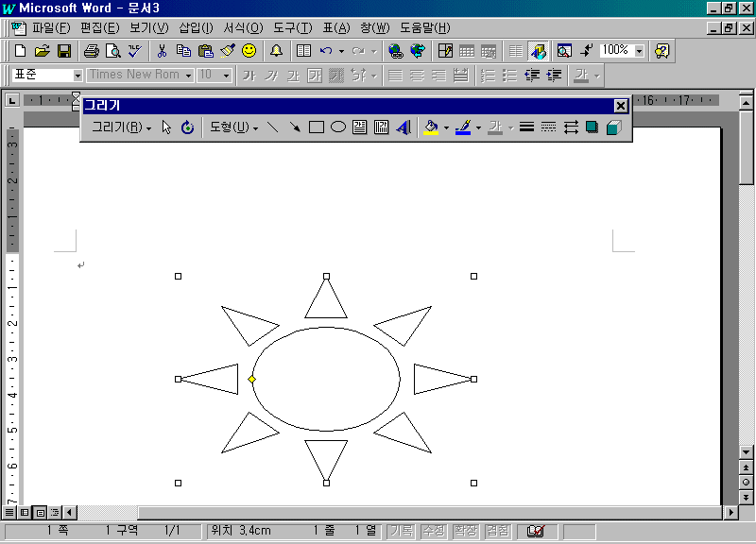756x544 pixels.
Task: Select the Rectangle drawing tool
Action: (x=317, y=127)
